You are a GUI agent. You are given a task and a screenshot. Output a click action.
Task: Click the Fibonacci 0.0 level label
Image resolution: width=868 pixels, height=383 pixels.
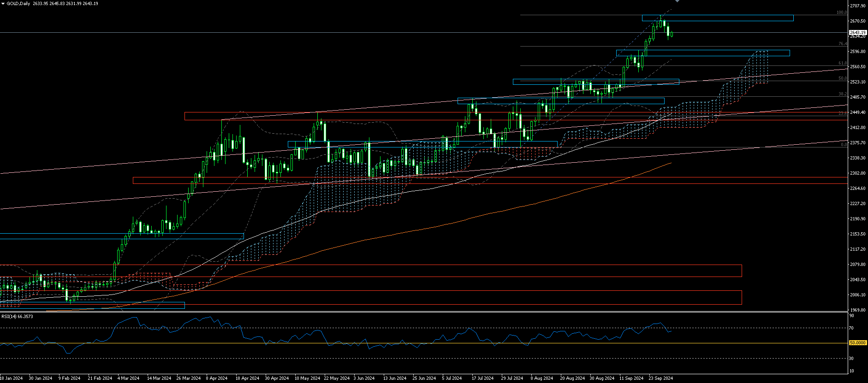[844, 145]
